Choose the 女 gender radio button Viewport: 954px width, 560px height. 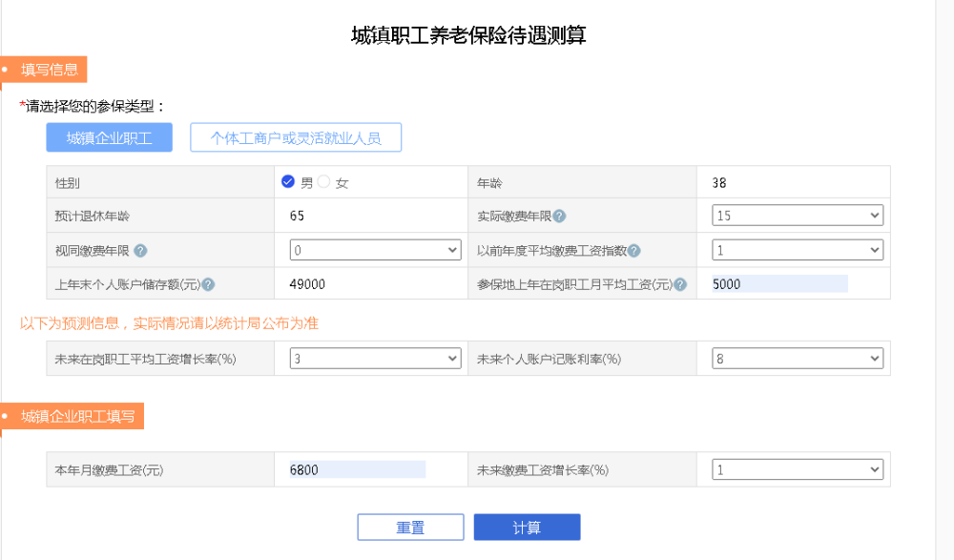point(323,181)
